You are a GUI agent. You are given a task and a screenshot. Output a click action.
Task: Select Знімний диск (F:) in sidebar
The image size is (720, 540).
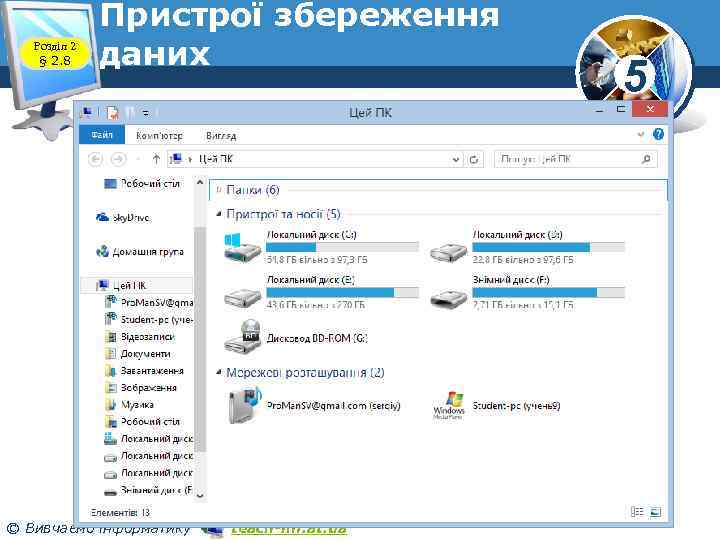coord(148,490)
